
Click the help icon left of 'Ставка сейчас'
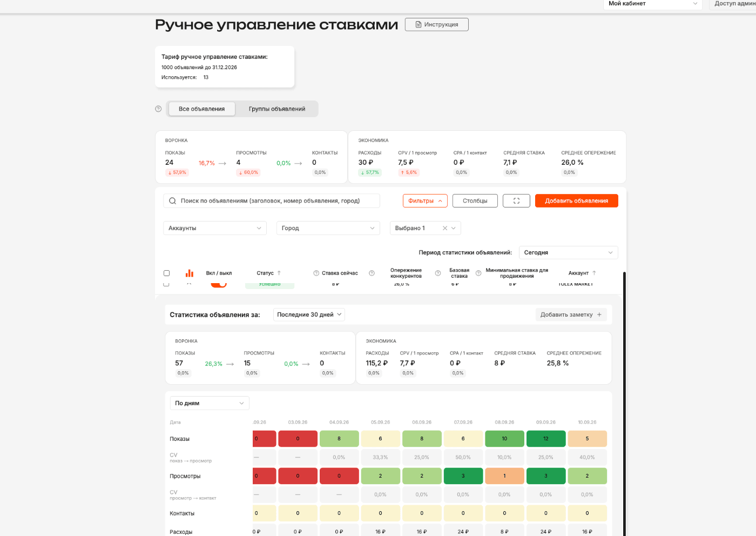point(316,273)
